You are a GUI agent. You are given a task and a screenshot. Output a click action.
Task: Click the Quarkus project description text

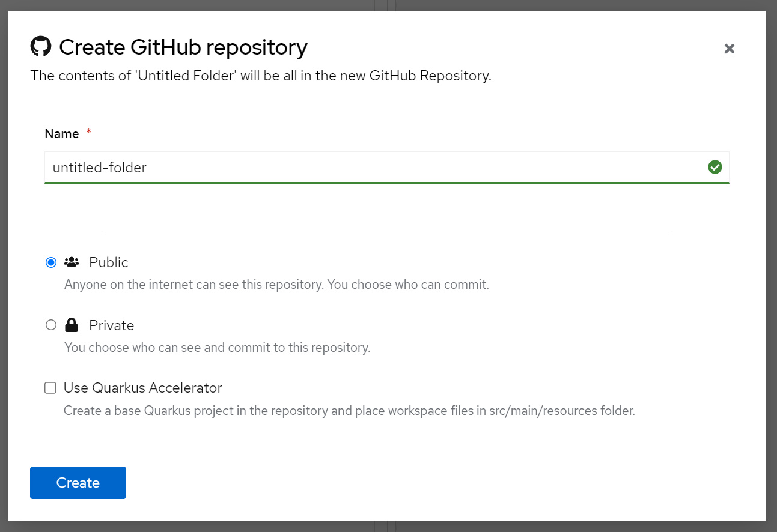(x=349, y=410)
